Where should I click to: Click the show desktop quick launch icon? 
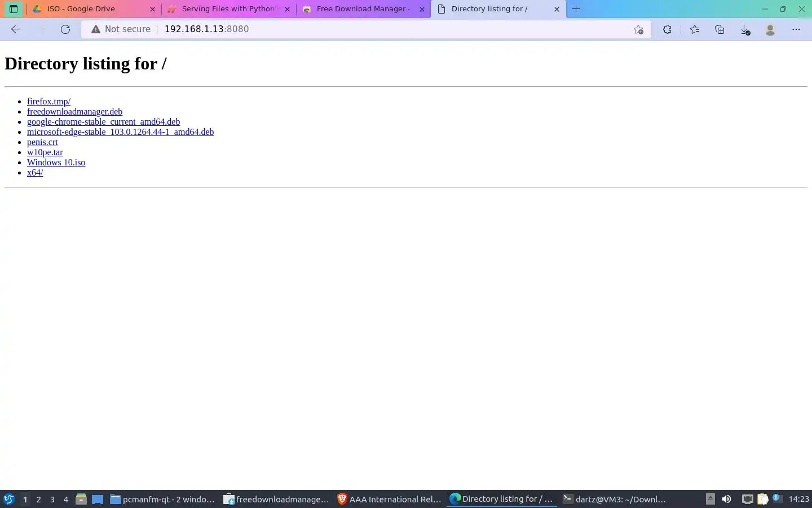(98, 499)
